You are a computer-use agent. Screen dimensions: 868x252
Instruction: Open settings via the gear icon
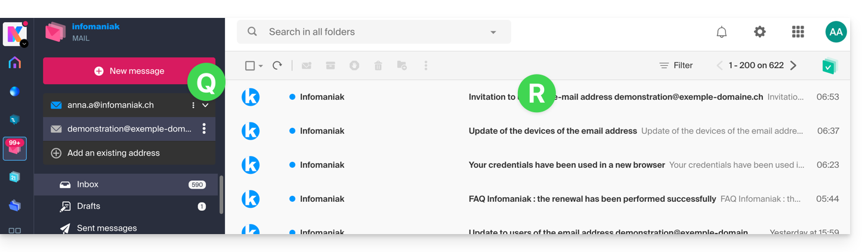[759, 32]
